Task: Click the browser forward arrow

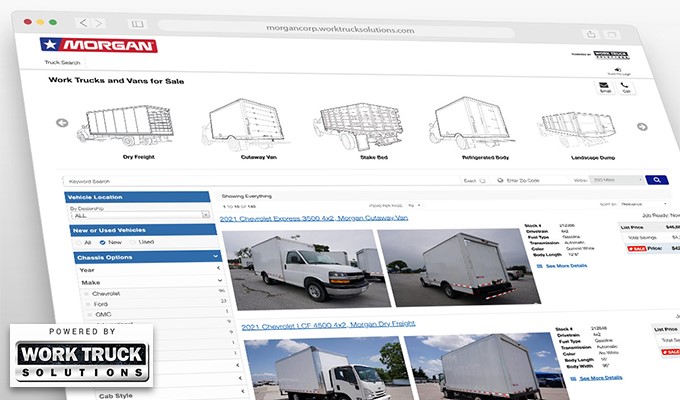Action: (99, 23)
